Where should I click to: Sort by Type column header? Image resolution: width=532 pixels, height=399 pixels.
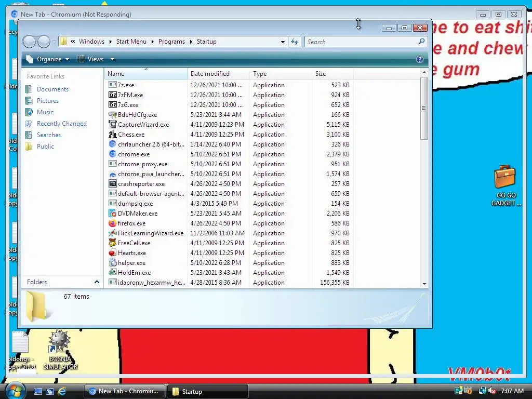click(x=281, y=74)
